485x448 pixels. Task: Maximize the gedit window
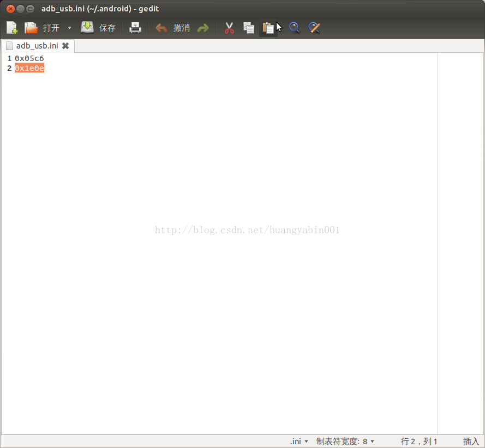(31, 9)
